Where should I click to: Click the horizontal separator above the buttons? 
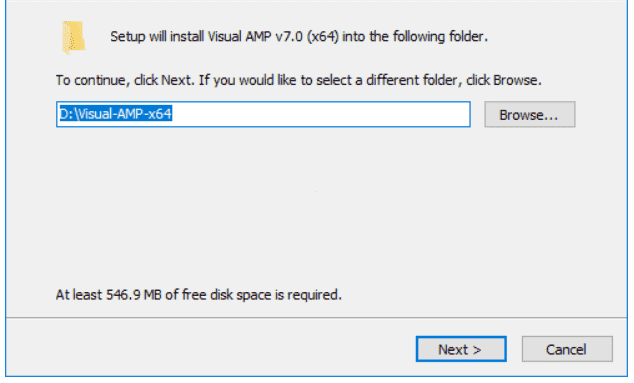317,318
